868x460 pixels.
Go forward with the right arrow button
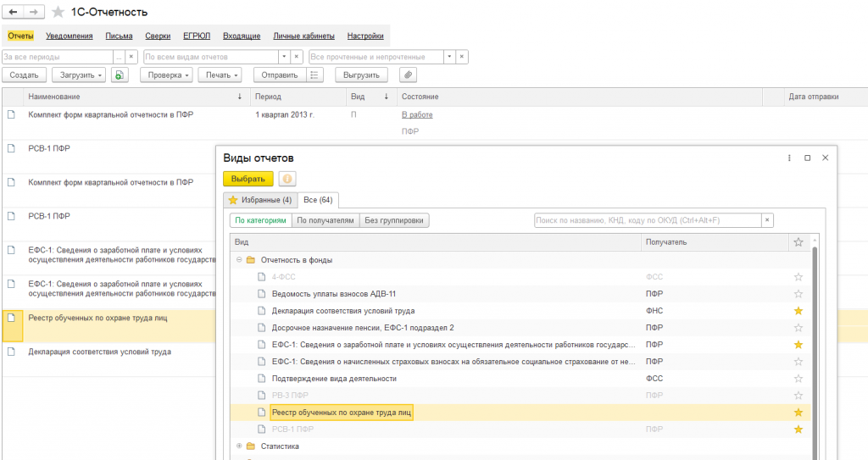pos(34,12)
